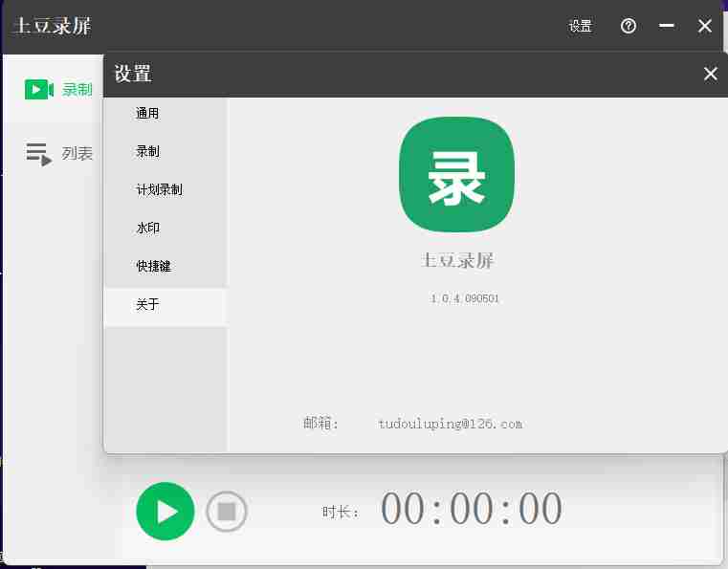The height and width of the screenshot is (569, 728).
Task: Click the version number 1.0.4.090501
Action: pyautogui.click(x=465, y=298)
